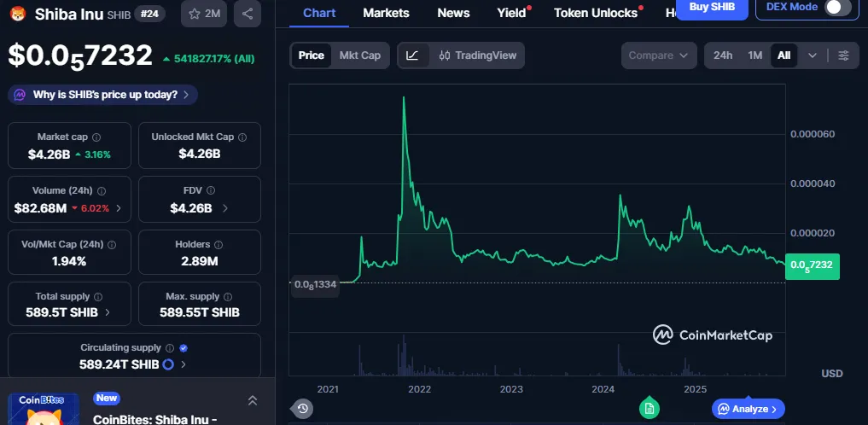The width and height of the screenshot is (868, 425).
Task: Click the green document marker icon
Action: click(x=650, y=409)
